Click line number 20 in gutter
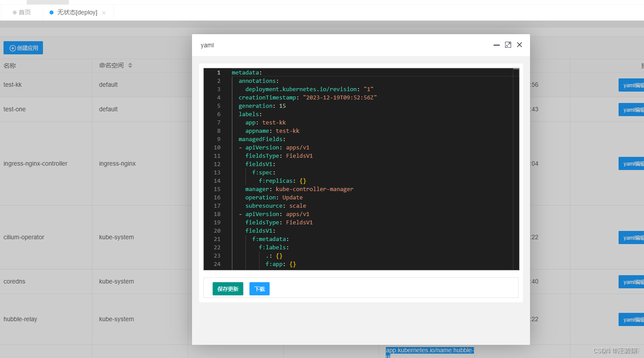The height and width of the screenshot is (358, 644). [x=217, y=230]
